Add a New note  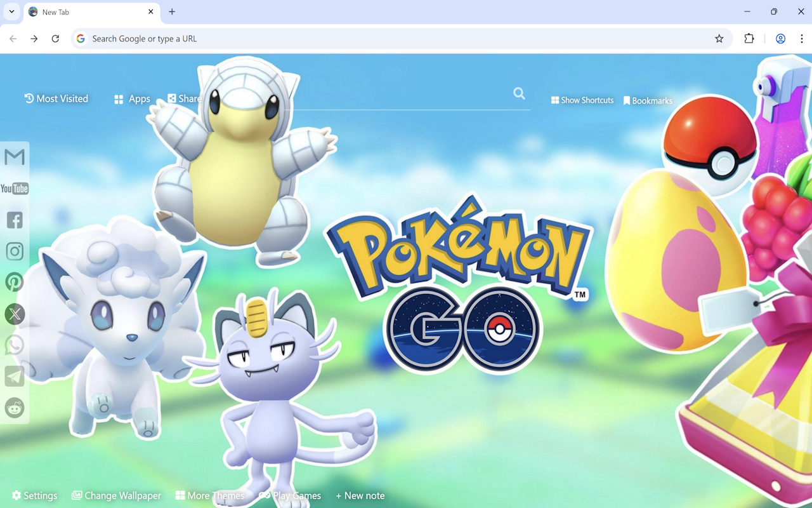tap(360, 495)
